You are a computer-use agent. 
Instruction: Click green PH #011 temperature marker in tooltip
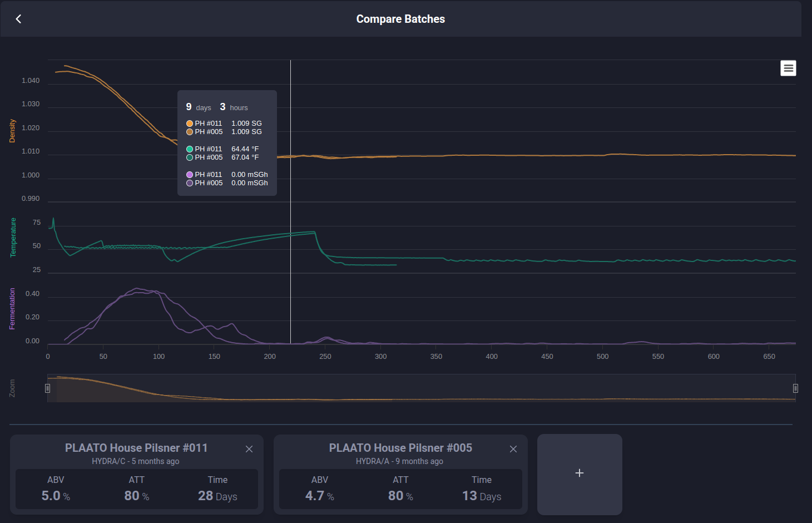190,149
